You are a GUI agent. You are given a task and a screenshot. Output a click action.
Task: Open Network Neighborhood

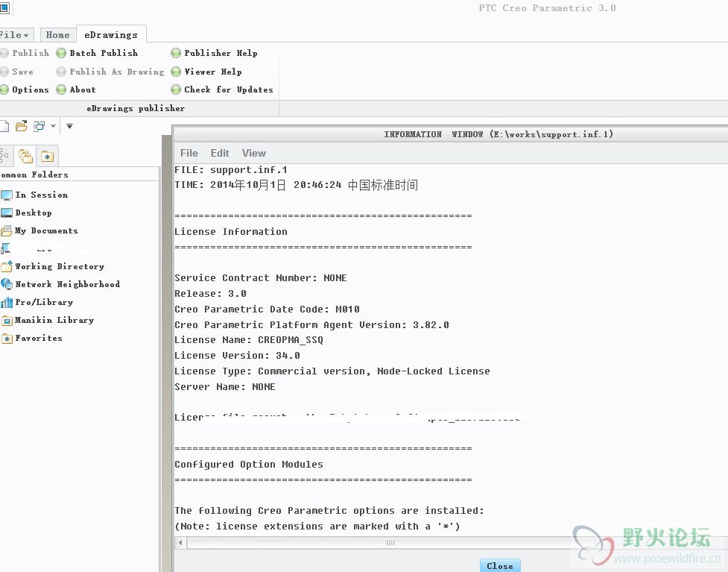point(61,284)
